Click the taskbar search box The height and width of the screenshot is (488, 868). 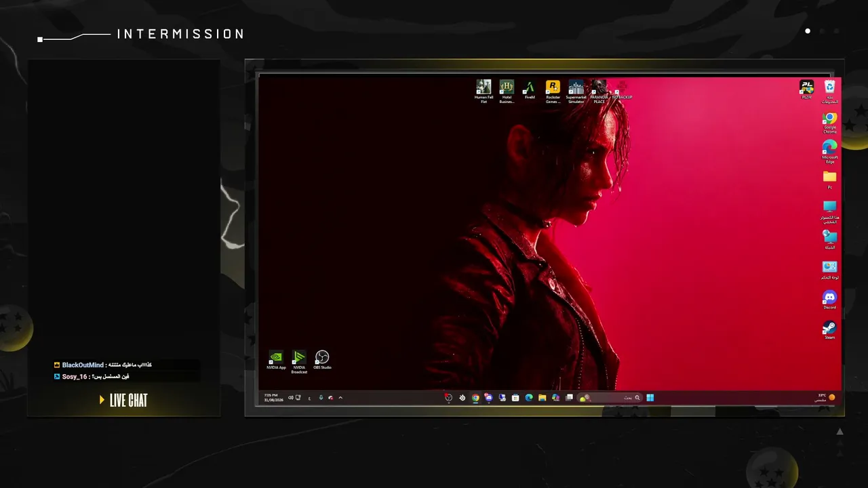pyautogui.click(x=610, y=398)
